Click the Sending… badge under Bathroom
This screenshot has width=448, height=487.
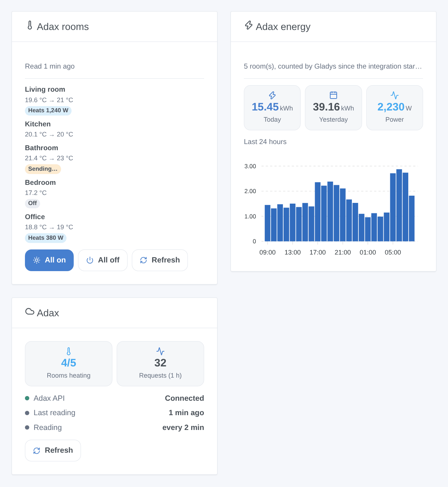pos(43,169)
